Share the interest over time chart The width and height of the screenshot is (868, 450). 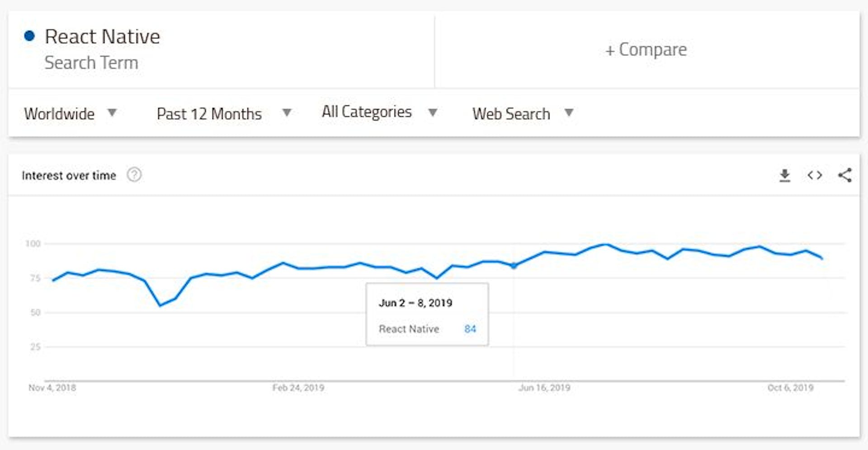coord(844,175)
